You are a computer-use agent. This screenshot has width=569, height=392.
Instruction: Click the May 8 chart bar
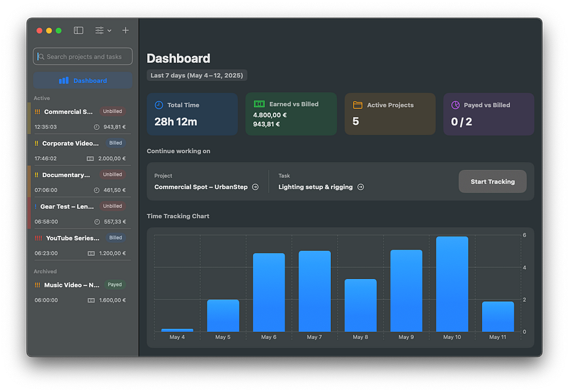[x=361, y=305]
